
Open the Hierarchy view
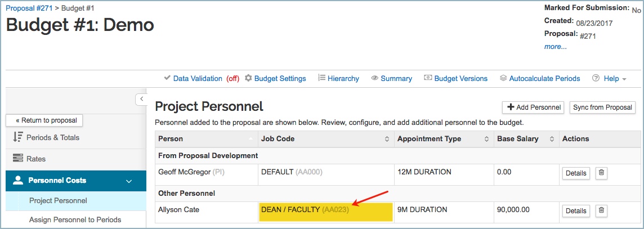pos(338,79)
